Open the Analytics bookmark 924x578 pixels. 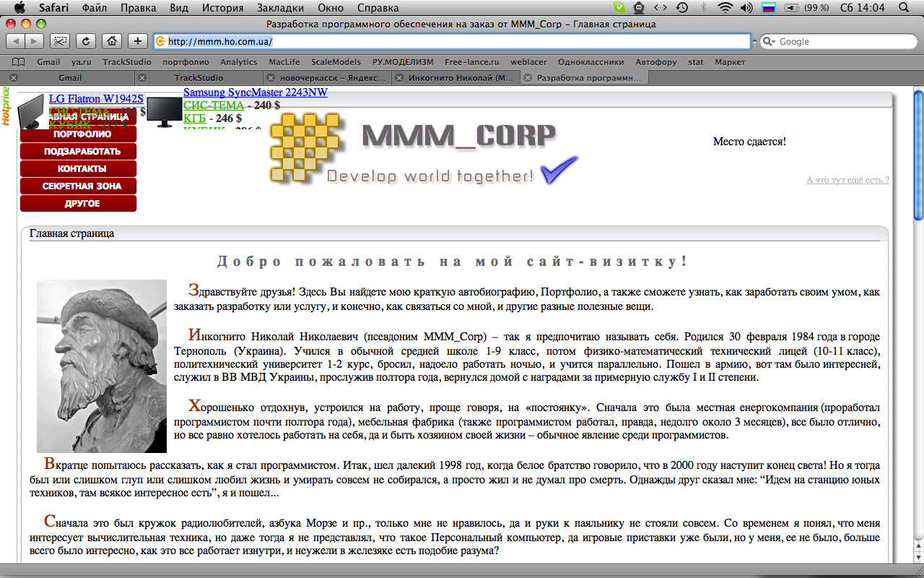coord(239,62)
